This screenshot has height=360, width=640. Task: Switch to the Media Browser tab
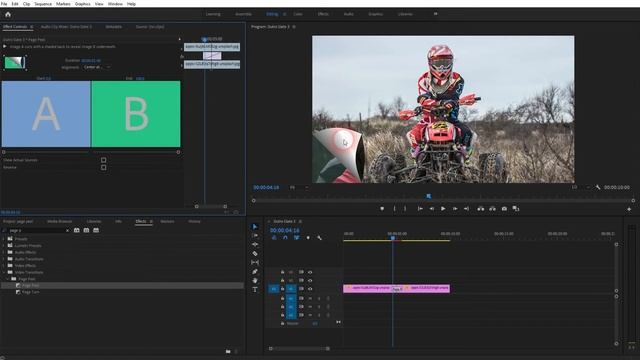[60, 221]
